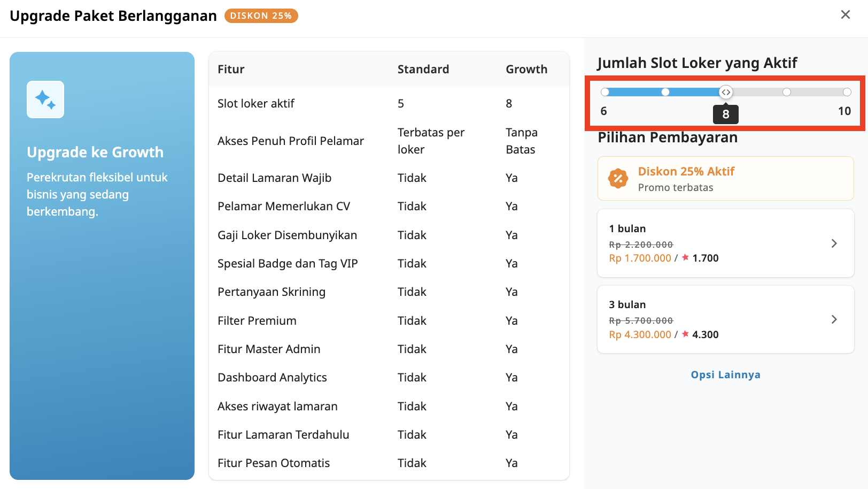Image resolution: width=868 pixels, height=489 pixels.
Task: Select slot value 6 on the slider
Action: coord(605,92)
